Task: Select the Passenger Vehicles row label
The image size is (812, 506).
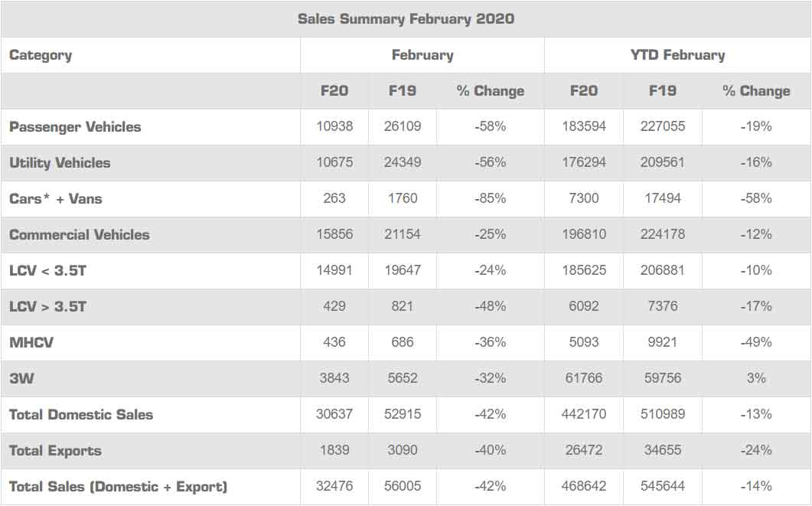Action: point(75,127)
